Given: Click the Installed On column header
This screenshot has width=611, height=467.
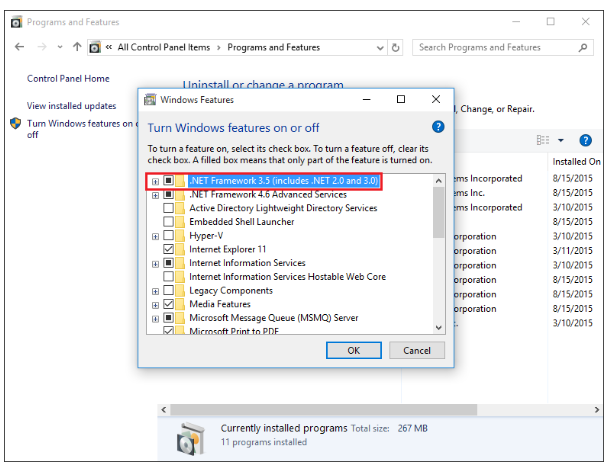Looking at the screenshot, I should (x=576, y=162).
